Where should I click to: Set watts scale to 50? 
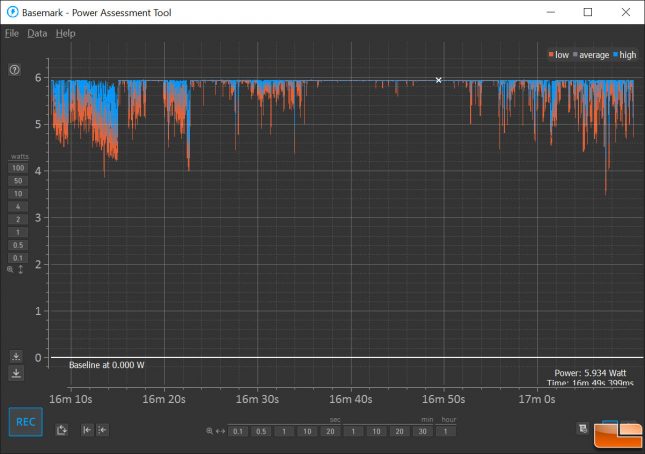click(x=18, y=181)
